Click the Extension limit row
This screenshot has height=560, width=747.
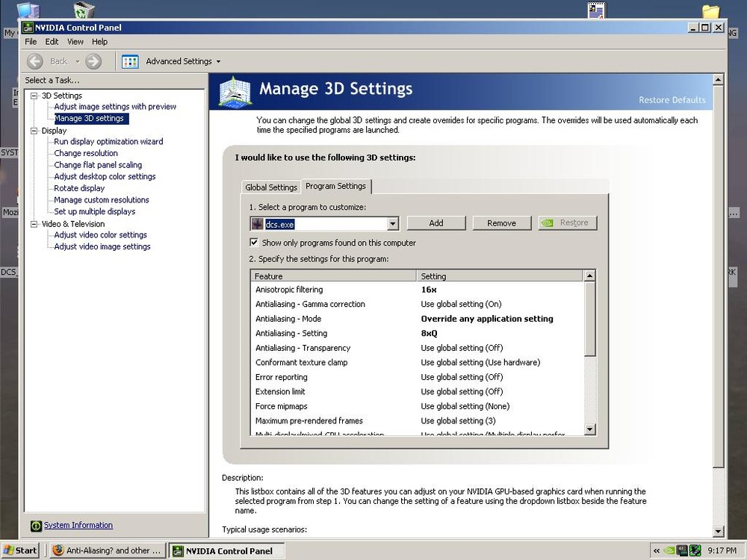click(417, 392)
